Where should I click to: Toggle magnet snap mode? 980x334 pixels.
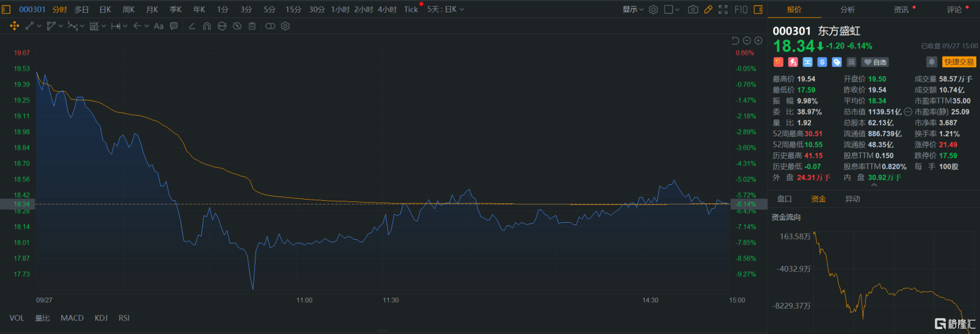[x=207, y=26]
